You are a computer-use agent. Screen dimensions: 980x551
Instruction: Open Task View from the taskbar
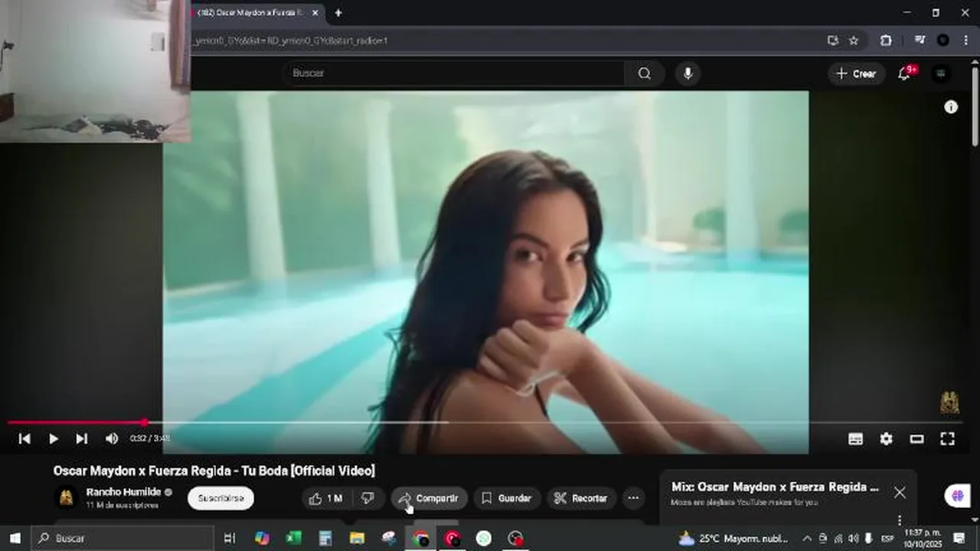[229, 538]
